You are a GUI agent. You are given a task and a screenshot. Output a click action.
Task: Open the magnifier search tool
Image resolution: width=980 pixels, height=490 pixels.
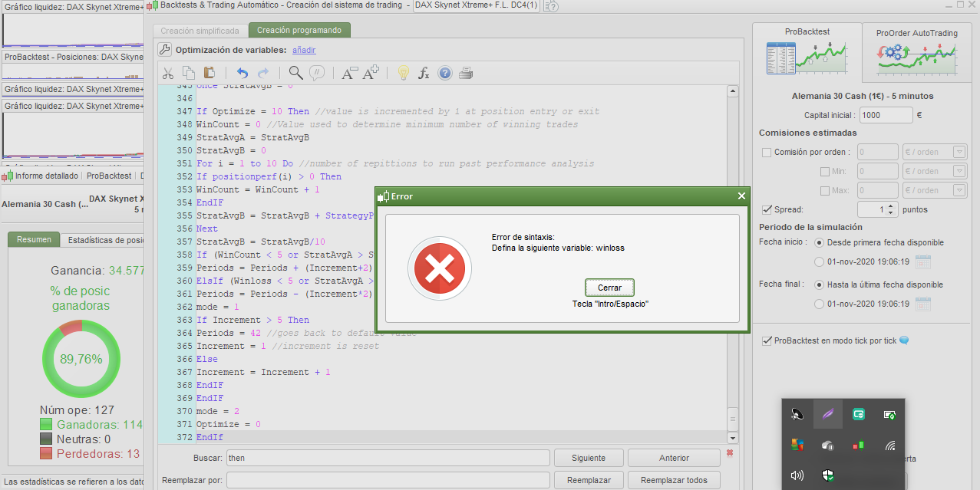(295, 74)
